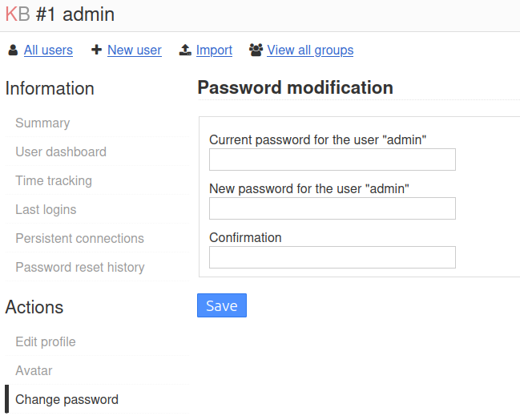Focus the current password input field

click(332, 160)
